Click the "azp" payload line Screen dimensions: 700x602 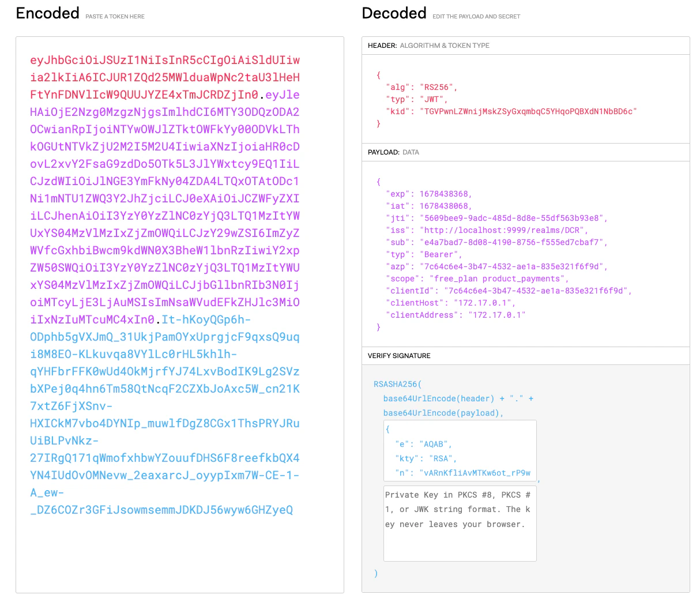click(497, 266)
